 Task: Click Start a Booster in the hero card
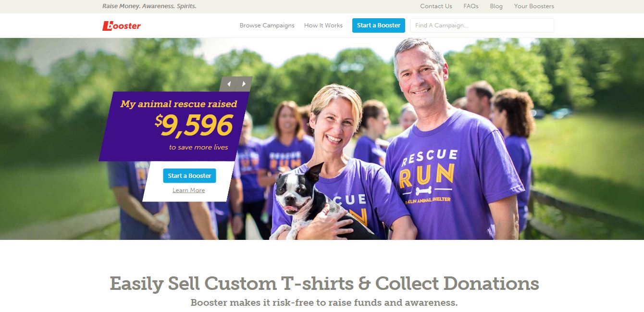189,175
